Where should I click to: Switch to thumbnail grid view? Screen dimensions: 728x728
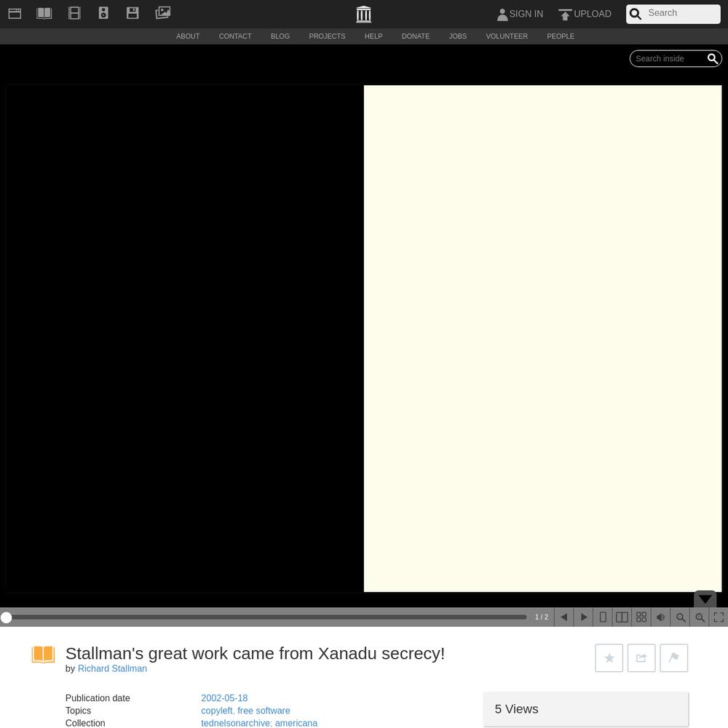point(641,617)
